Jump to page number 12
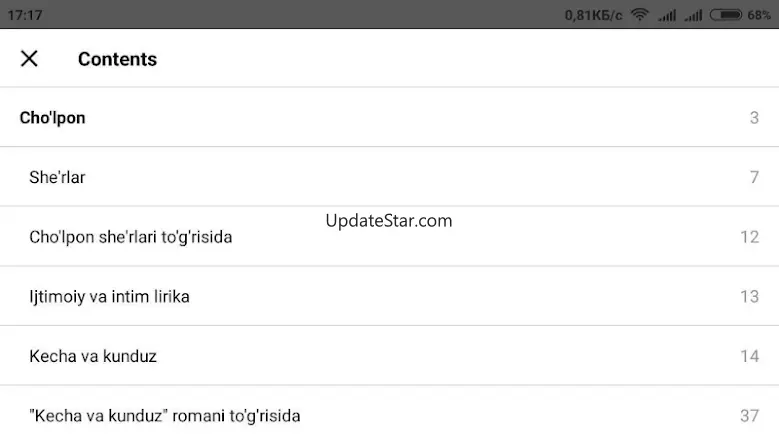 750,237
